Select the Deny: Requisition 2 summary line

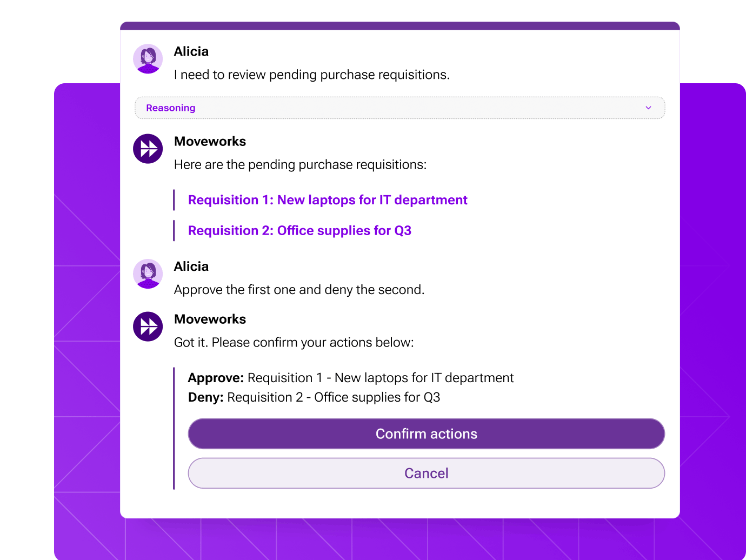click(314, 397)
